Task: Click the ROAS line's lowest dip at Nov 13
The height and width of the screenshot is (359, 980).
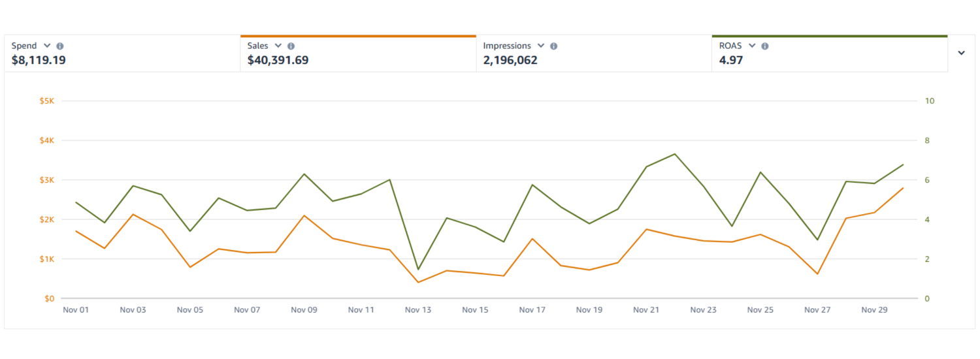Action: pyautogui.click(x=418, y=270)
